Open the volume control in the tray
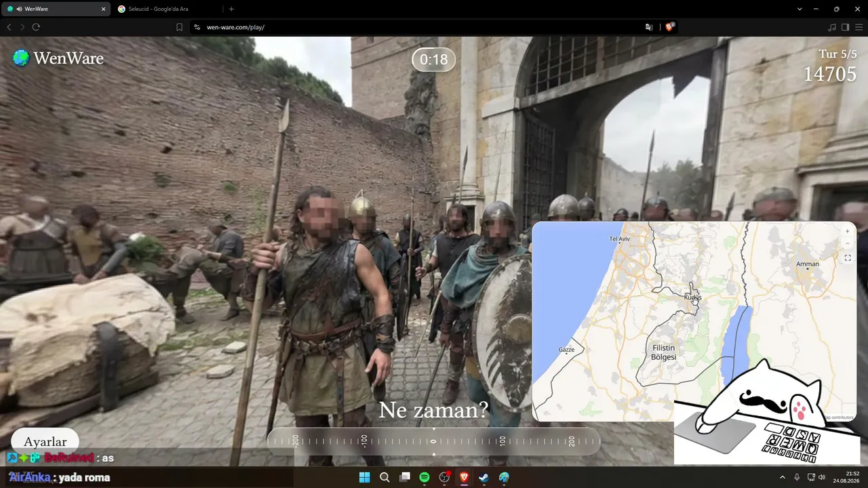The height and width of the screenshot is (488, 868). tap(822, 477)
